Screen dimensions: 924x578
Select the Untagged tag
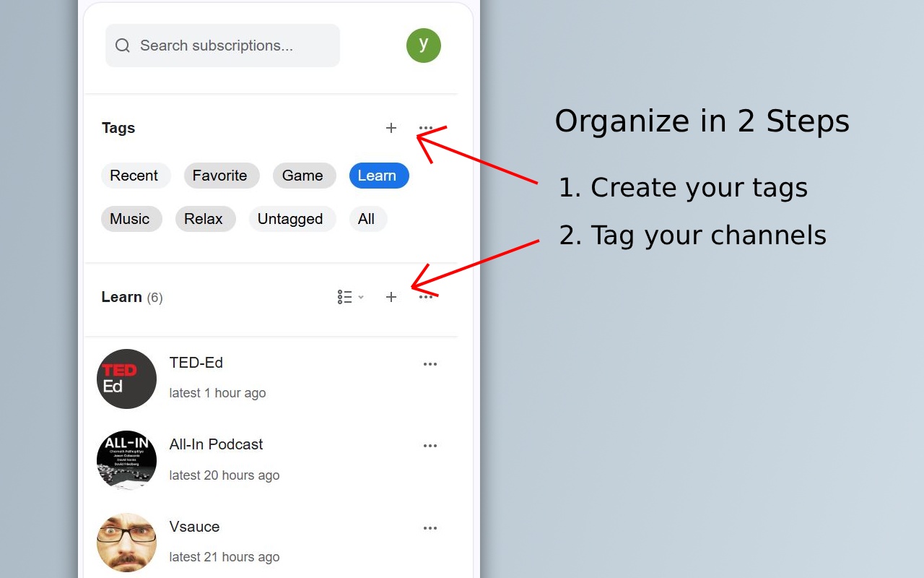click(290, 218)
